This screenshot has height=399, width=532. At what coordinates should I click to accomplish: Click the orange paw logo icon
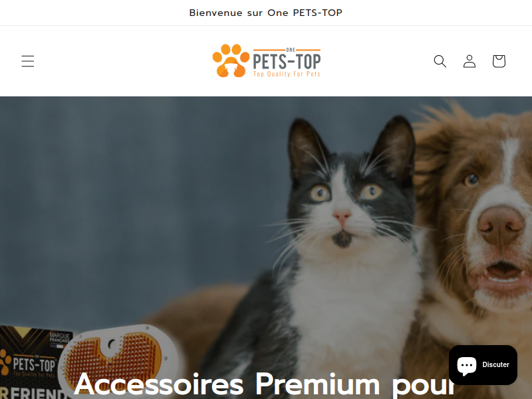click(x=231, y=61)
